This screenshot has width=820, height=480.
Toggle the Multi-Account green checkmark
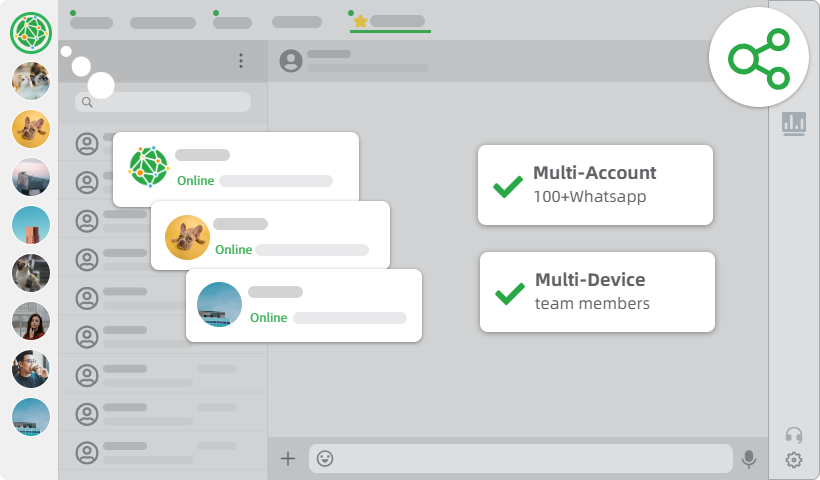point(508,186)
